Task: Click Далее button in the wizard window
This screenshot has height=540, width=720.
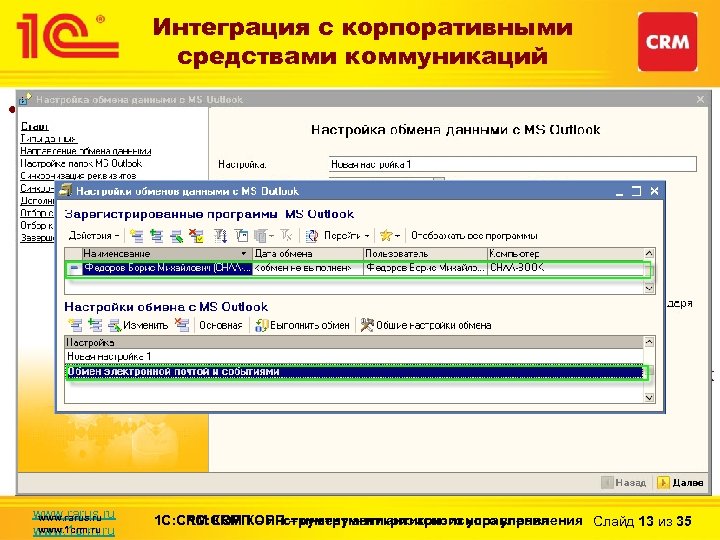Action: coord(681,483)
